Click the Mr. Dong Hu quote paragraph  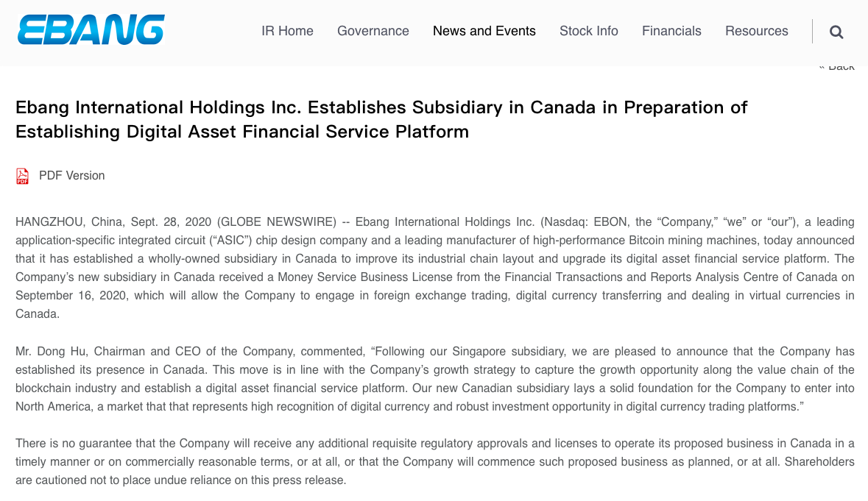tap(434, 379)
